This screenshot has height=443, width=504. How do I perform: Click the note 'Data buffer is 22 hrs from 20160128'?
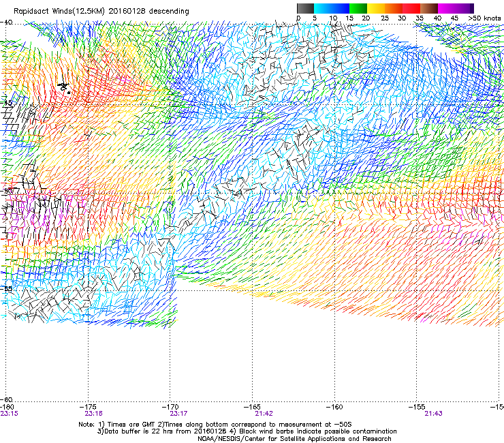tap(165, 431)
